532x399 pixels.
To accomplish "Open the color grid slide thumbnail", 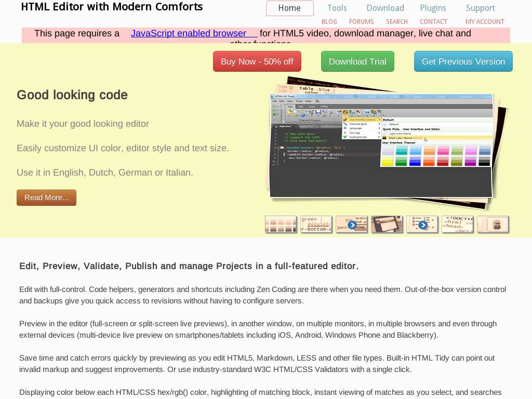I will pos(281,224).
